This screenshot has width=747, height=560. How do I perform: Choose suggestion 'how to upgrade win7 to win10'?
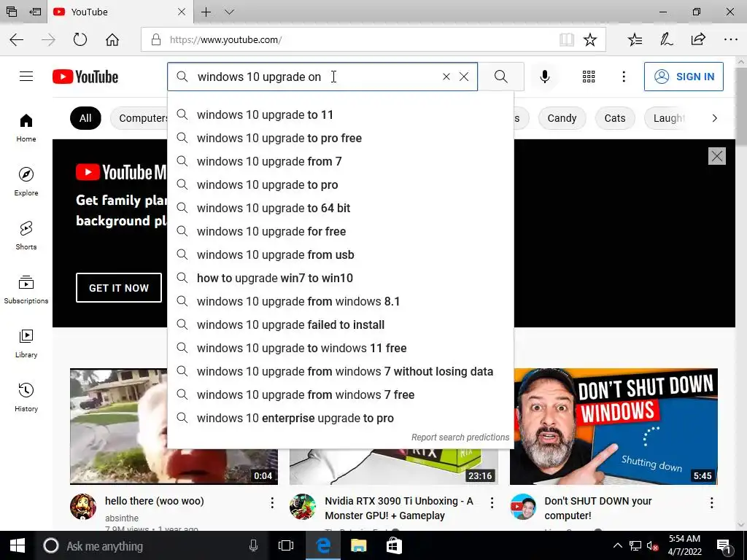click(x=341, y=278)
